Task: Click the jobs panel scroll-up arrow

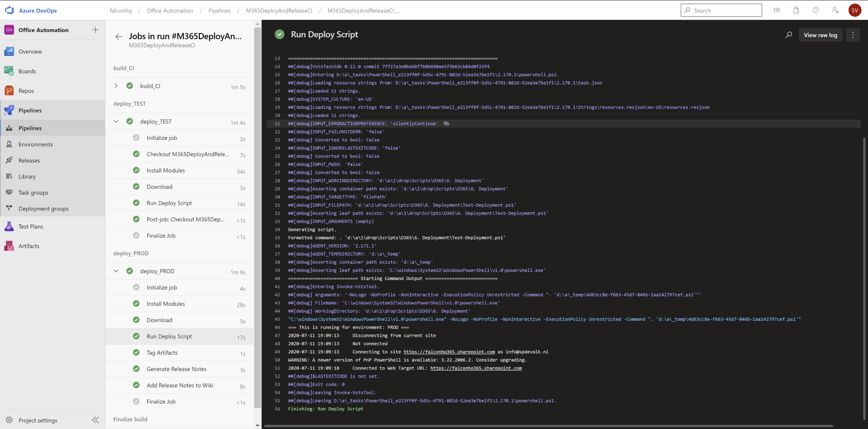Action: pyautogui.click(x=257, y=24)
